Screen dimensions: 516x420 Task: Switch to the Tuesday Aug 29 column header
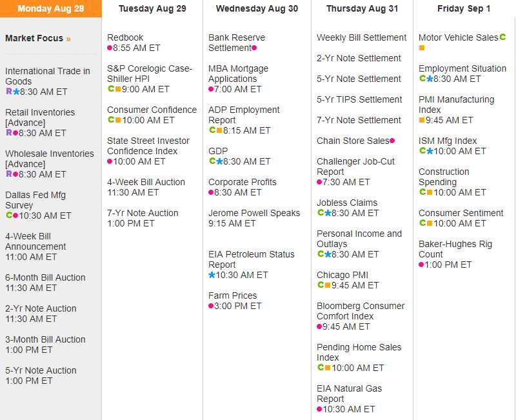[x=152, y=9]
